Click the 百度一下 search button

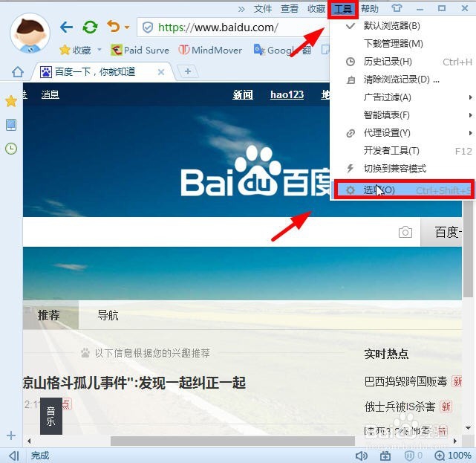pyautogui.click(x=441, y=233)
